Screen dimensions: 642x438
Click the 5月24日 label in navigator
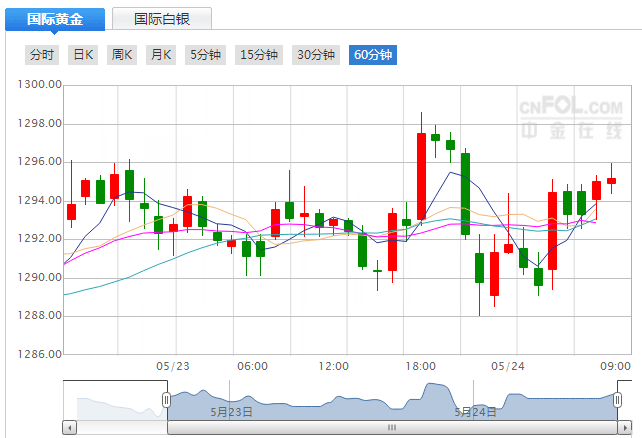point(476,411)
